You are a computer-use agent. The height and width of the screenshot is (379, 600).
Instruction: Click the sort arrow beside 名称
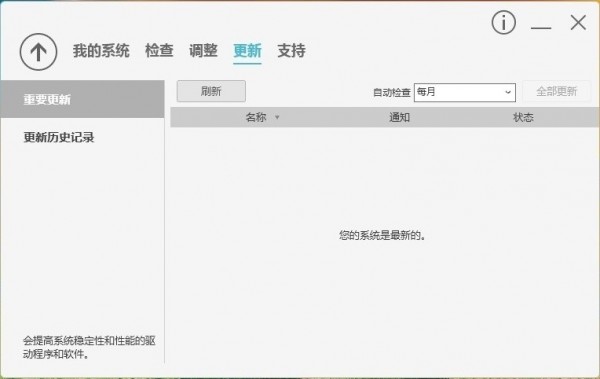click(x=277, y=117)
